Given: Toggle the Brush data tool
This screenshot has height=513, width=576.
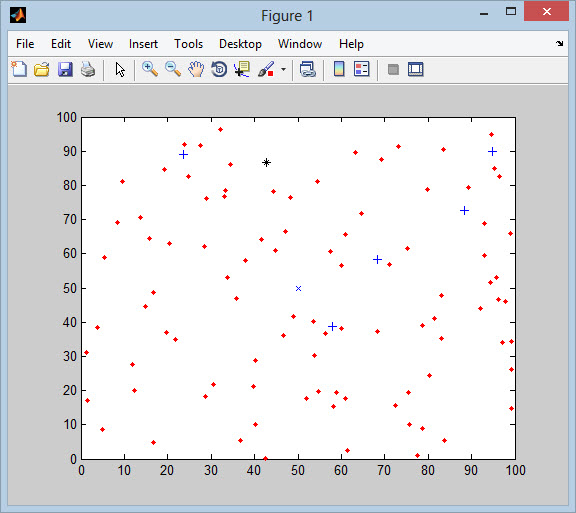Looking at the screenshot, I should tap(266, 69).
